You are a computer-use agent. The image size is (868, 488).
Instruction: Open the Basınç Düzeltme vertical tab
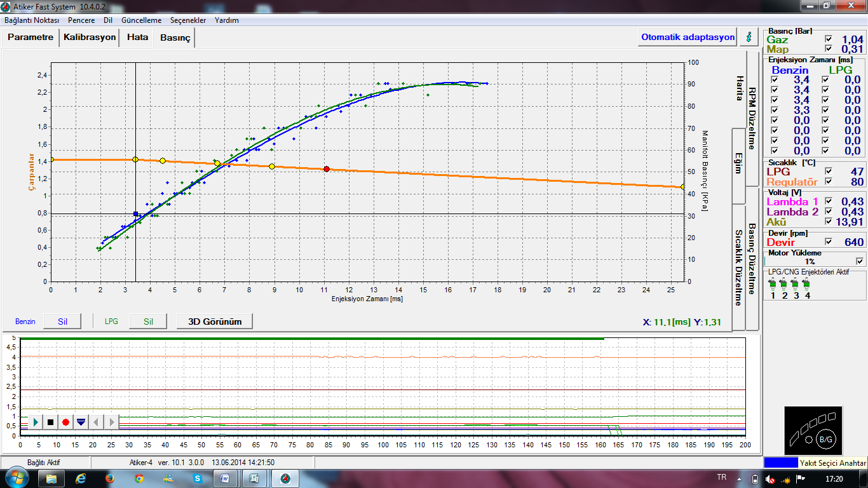click(x=752, y=259)
